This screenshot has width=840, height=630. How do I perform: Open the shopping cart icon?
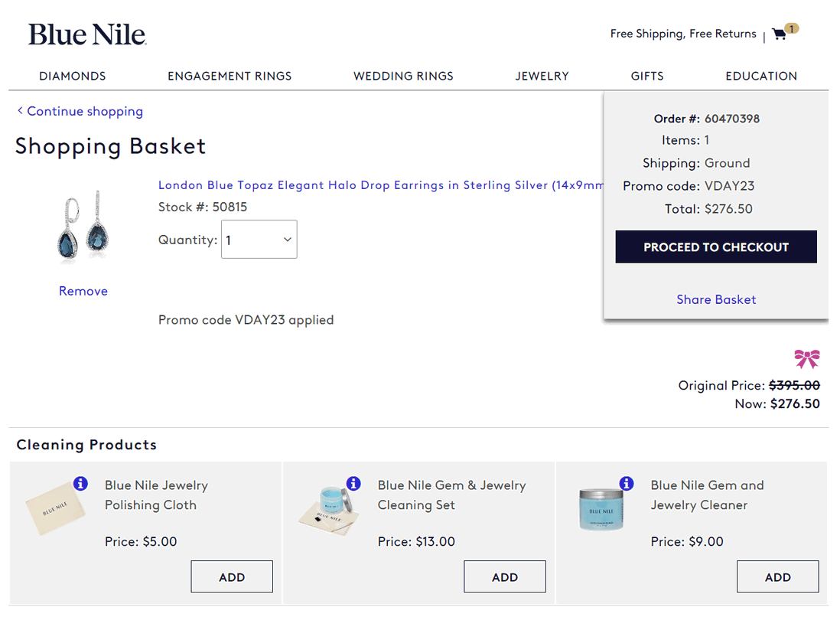779,34
